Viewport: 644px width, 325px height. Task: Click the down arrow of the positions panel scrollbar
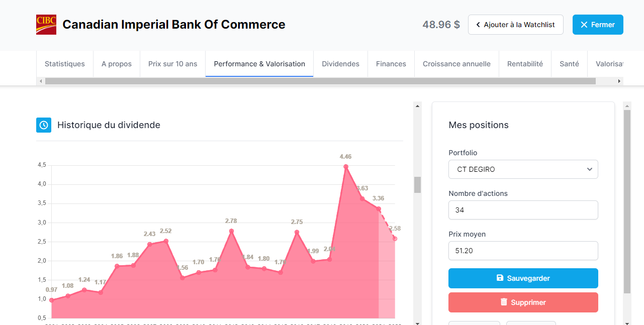pos(627,323)
